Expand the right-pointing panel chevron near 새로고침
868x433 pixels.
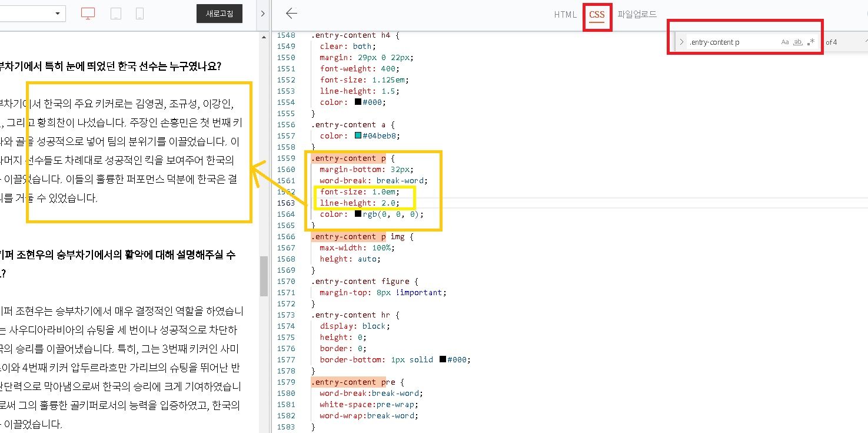click(262, 13)
